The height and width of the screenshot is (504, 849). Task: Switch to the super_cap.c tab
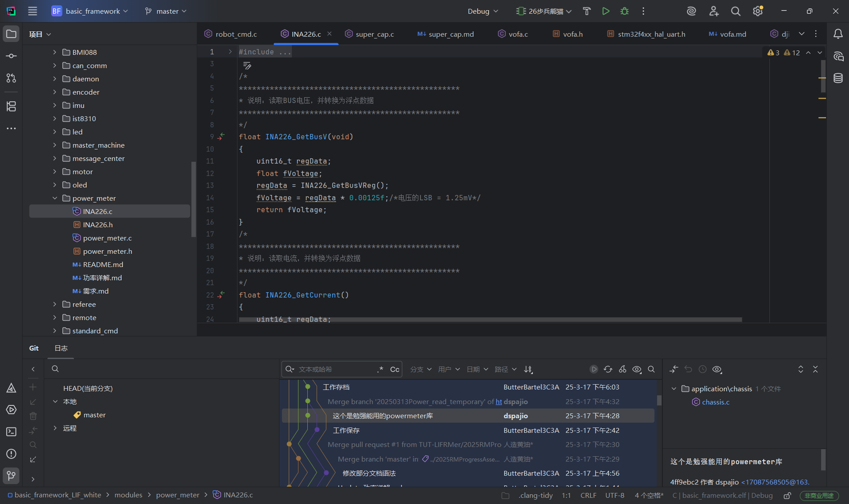tap(370, 34)
